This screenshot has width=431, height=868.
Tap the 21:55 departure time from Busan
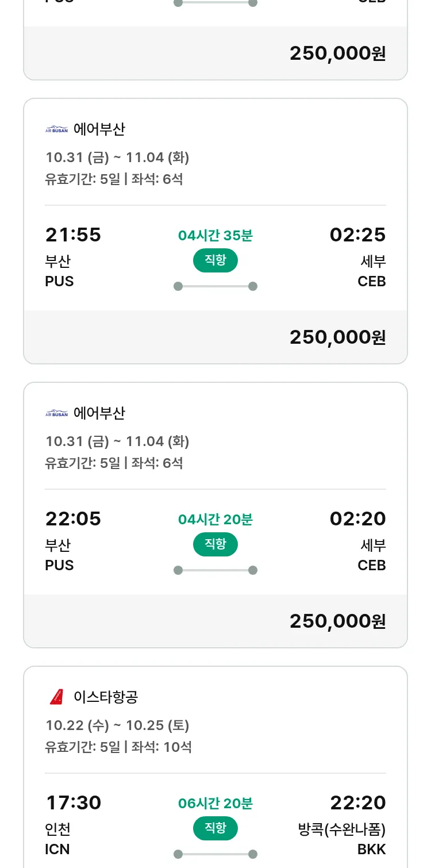[73, 235]
